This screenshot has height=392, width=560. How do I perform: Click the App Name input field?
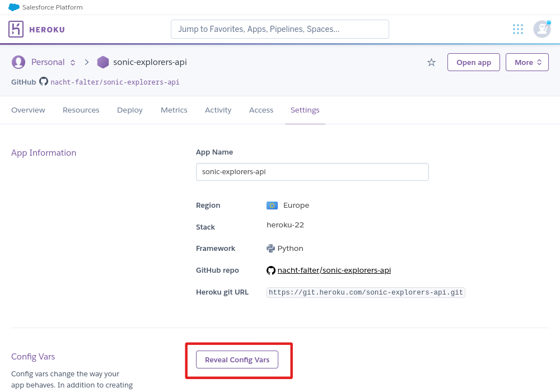312,172
